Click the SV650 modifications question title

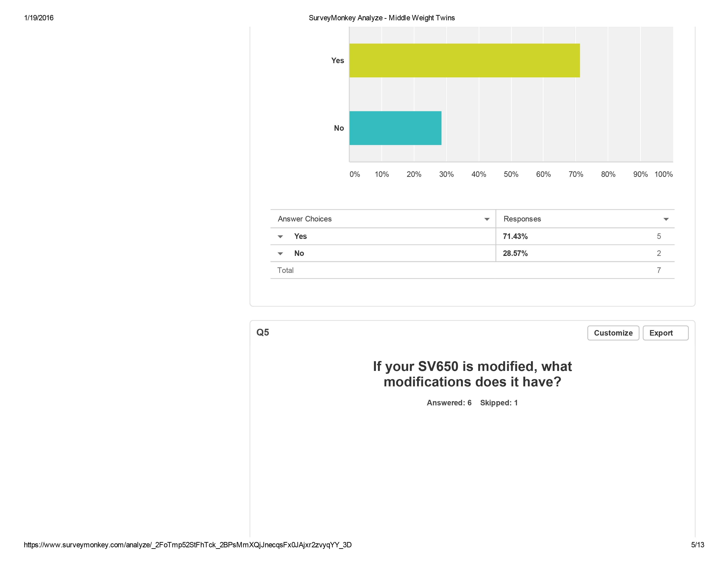point(472,374)
